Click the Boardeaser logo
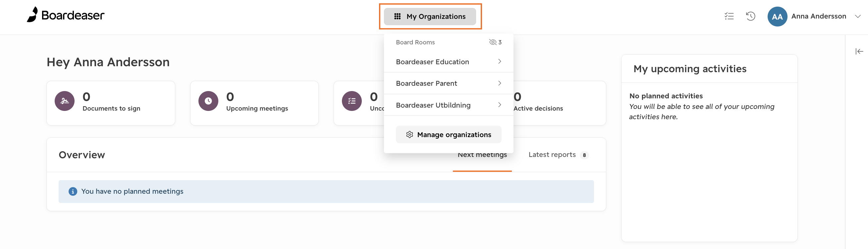Image resolution: width=868 pixels, height=249 pixels. pyautogui.click(x=66, y=15)
